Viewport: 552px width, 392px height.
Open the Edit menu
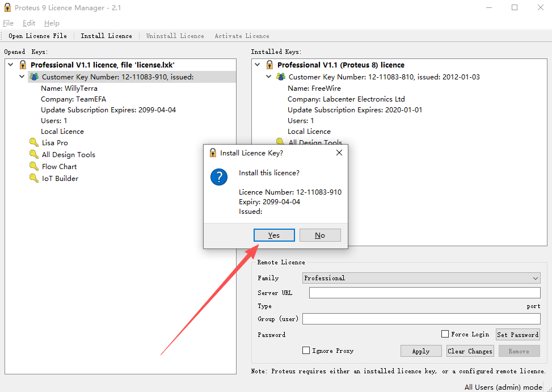click(29, 23)
